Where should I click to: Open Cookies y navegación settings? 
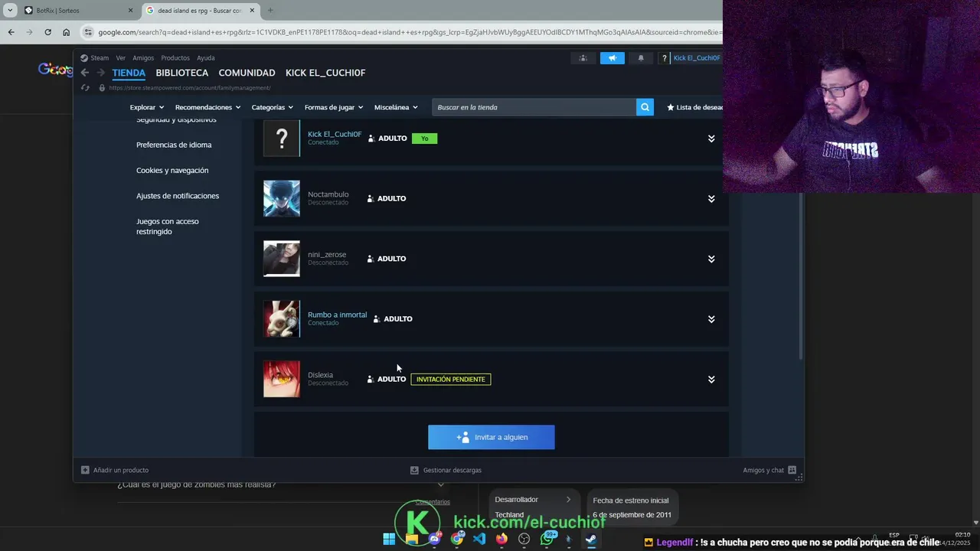pyautogui.click(x=172, y=171)
